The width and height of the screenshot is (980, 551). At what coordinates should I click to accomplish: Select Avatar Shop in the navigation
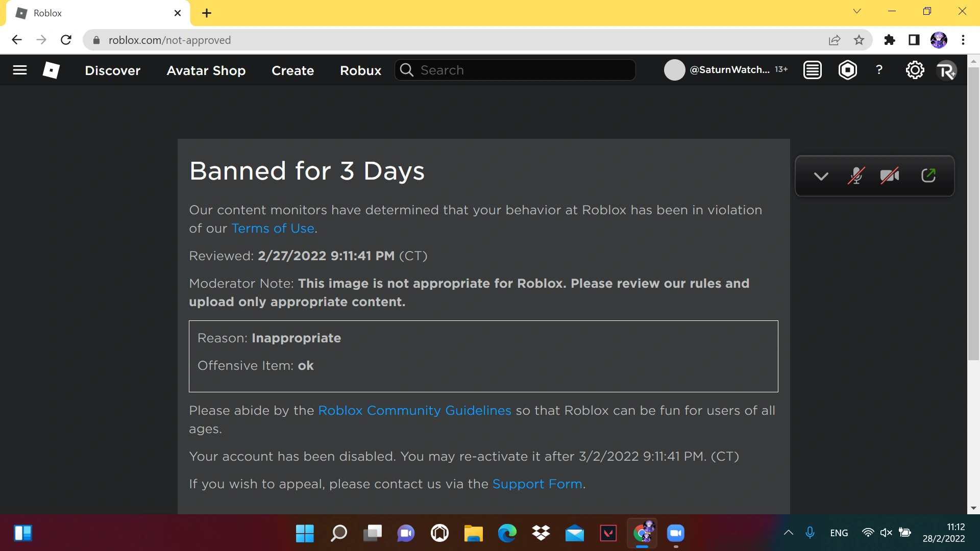click(206, 70)
